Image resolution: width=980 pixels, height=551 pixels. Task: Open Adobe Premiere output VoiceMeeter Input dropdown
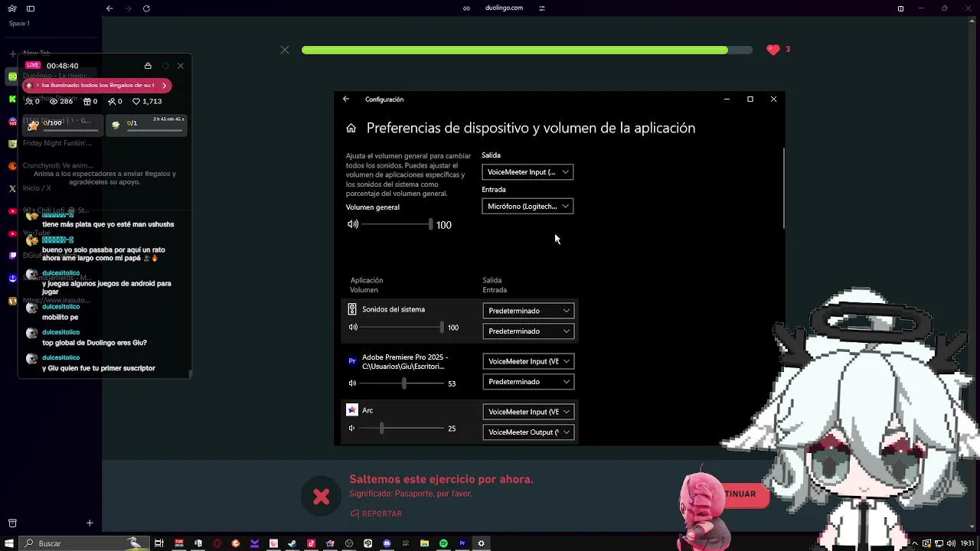click(528, 361)
